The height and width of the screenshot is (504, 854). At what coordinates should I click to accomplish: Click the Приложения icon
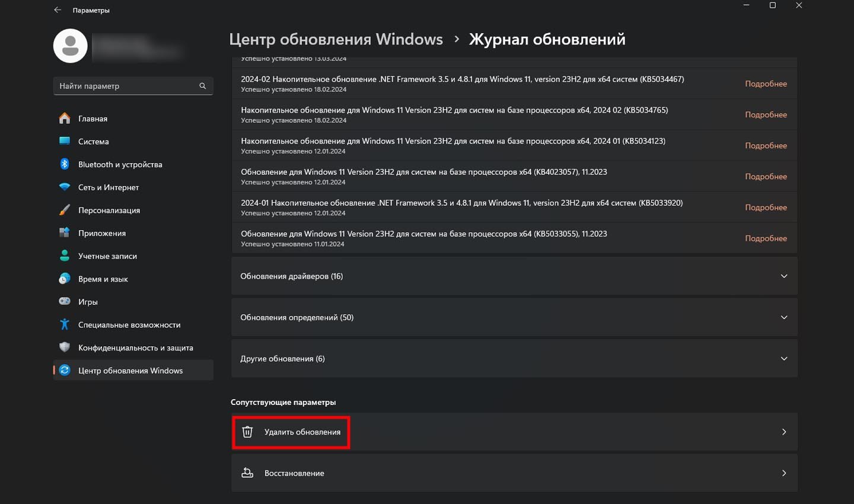(x=65, y=233)
